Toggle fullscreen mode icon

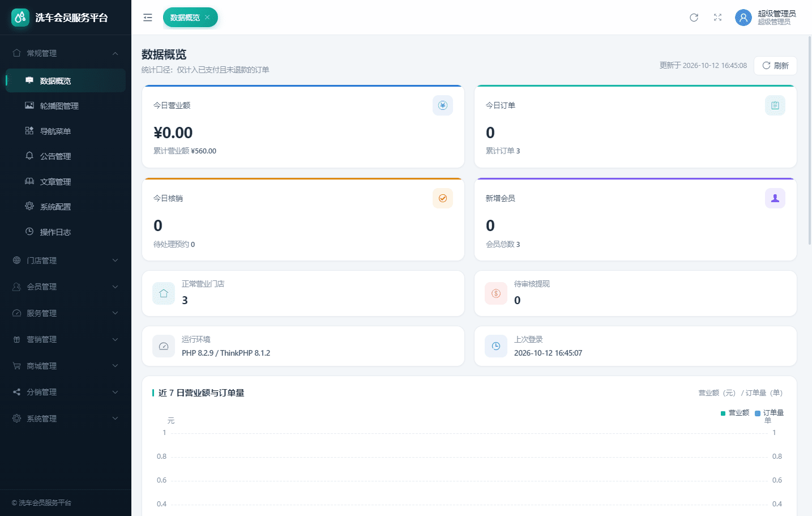pyautogui.click(x=717, y=18)
